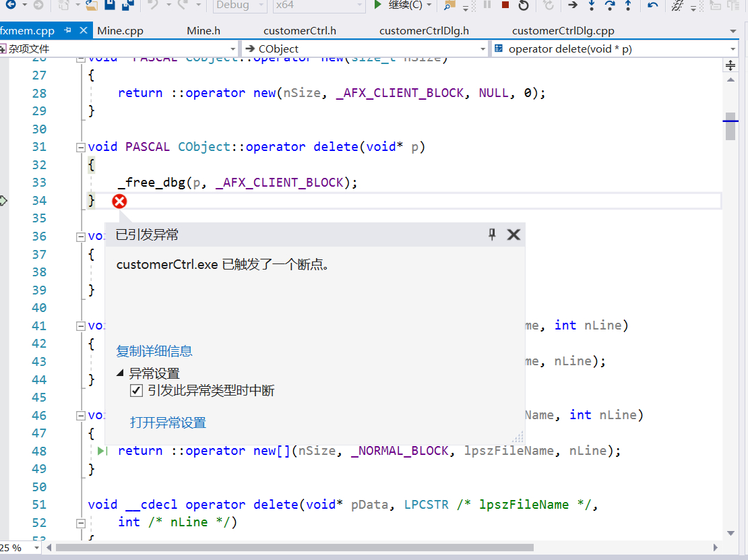This screenshot has width=748, height=560.
Task: Click the _free_dbg call on line 33
Action: 152,183
